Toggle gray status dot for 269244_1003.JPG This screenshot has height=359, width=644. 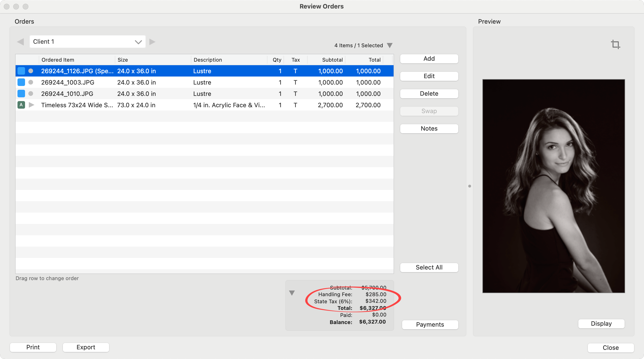(x=31, y=82)
